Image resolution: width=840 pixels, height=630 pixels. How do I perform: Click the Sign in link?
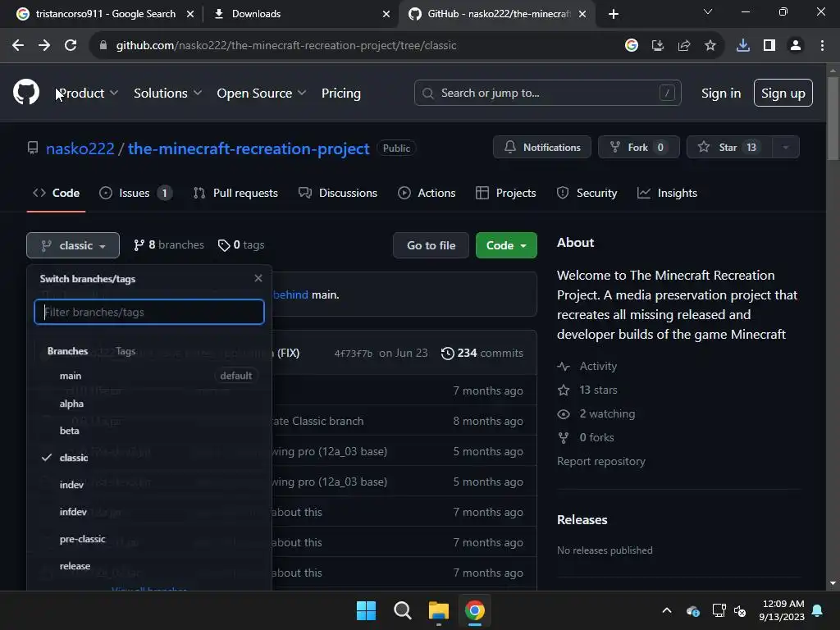pyautogui.click(x=721, y=94)
